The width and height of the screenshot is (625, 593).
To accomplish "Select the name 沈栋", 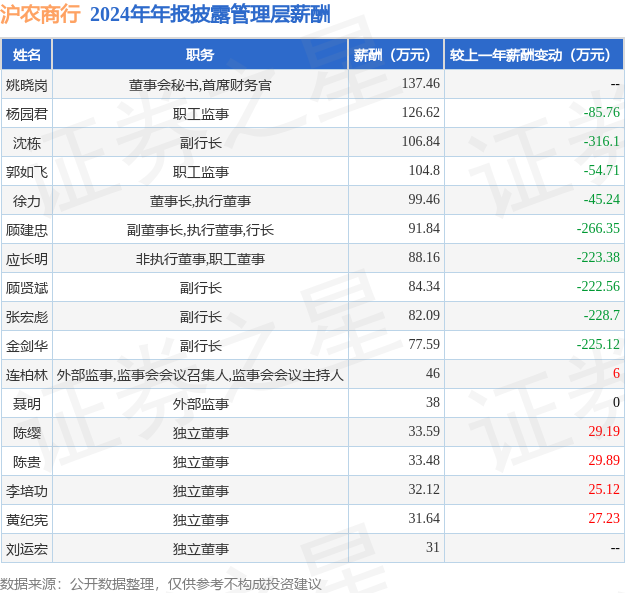I will coord(27,143).
